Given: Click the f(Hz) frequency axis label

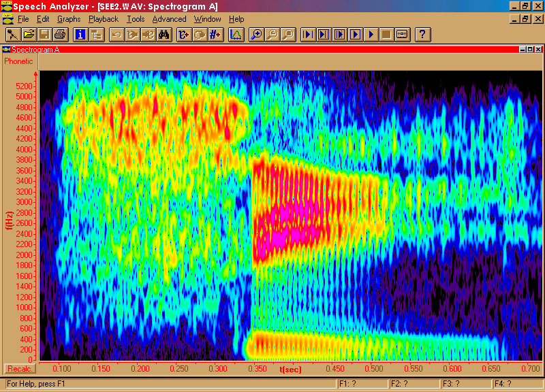Looking at the screenshot, I should tap(10, 220).
